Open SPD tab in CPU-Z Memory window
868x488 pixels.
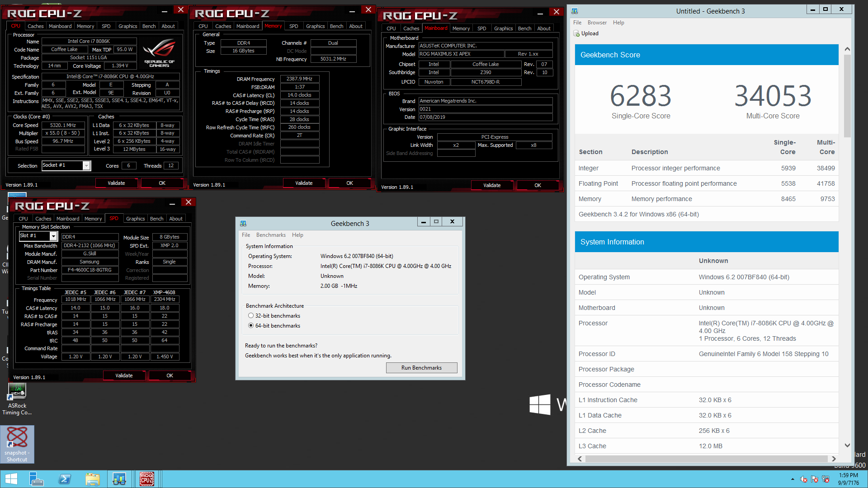[294, 26]
